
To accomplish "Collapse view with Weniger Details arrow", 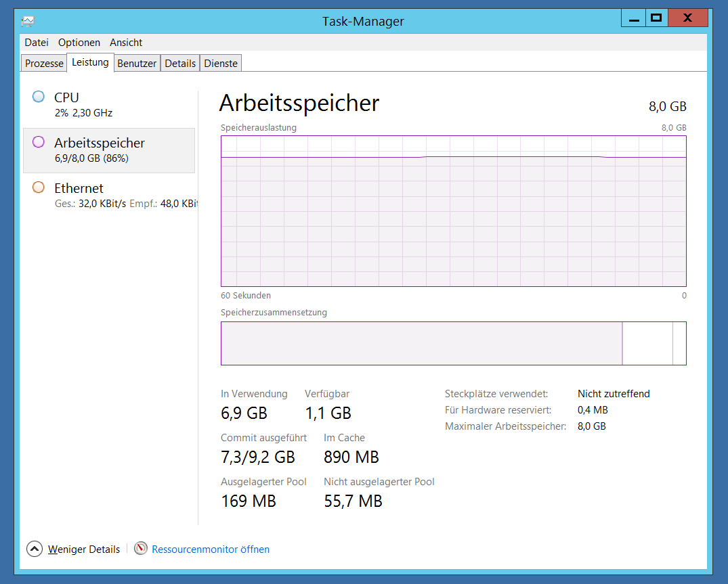I will 35,549.
